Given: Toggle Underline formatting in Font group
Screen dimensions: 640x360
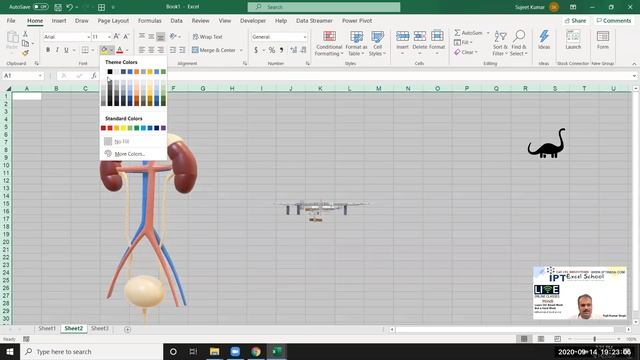Looking at the screenshot, I should tap(66, 50).
